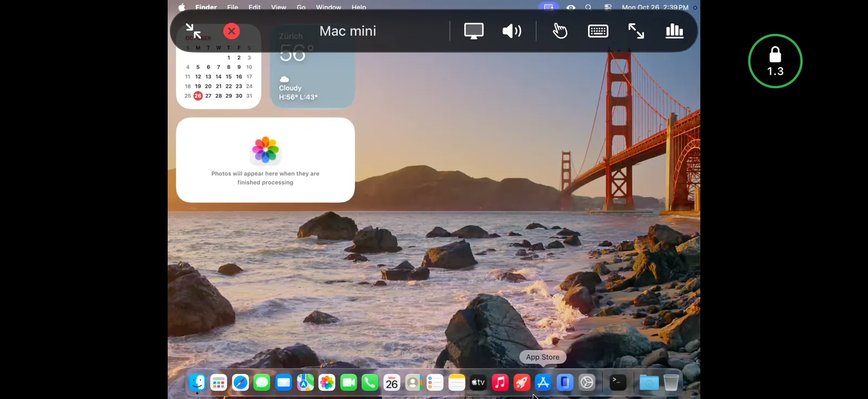Viewport: 868px width, 399px height.
Task: Launch Finder from the Dock
Action: pyautogui.click(x=197, y=383)
